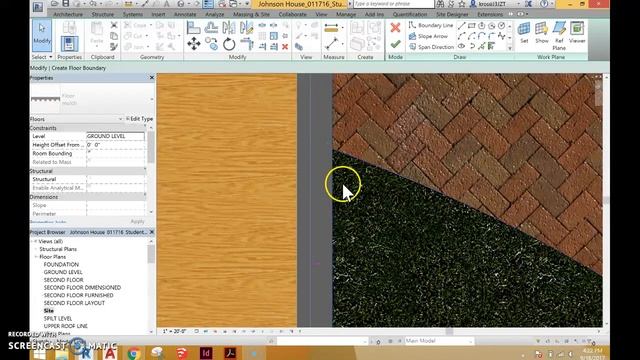
Task: Finish edit mode with green checkmark
Action: pyautogui.click(x=395, y=44)
